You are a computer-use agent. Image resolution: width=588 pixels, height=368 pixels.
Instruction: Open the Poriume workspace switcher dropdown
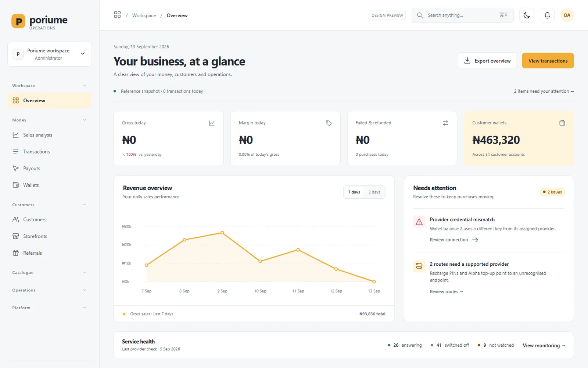50,54
